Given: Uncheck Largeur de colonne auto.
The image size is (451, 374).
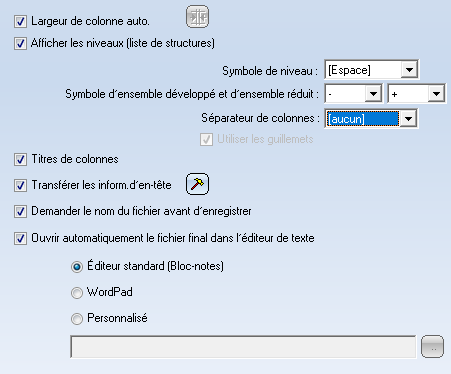Looking at the screenshot, I should 20,22.
